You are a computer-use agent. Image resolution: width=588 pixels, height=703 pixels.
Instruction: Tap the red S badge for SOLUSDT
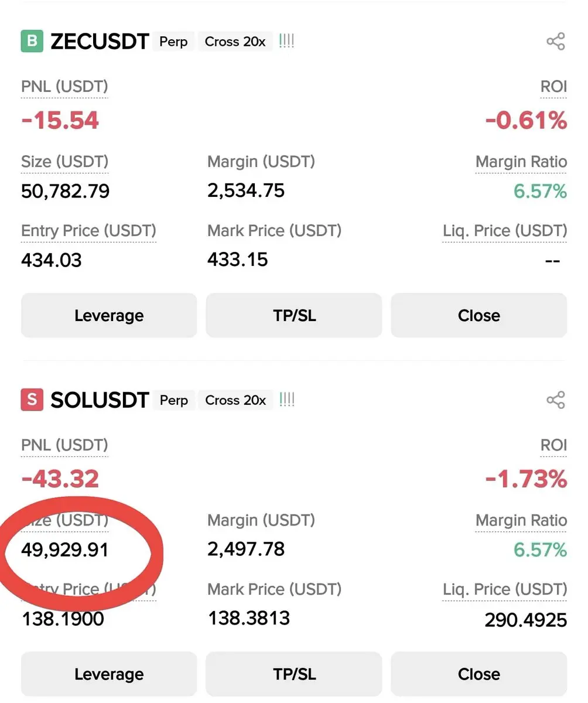coord(32,400)
